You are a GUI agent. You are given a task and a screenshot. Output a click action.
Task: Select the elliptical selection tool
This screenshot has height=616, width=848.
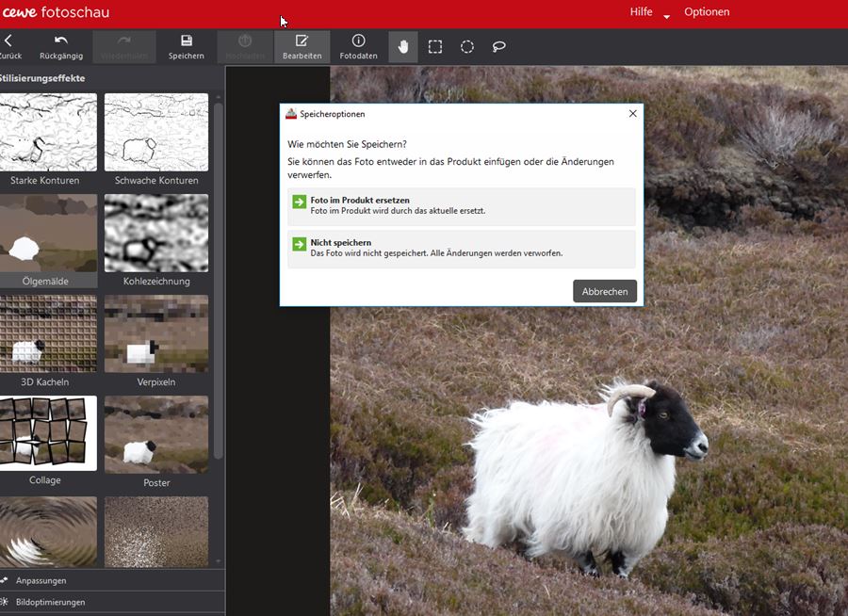(467, 47)
